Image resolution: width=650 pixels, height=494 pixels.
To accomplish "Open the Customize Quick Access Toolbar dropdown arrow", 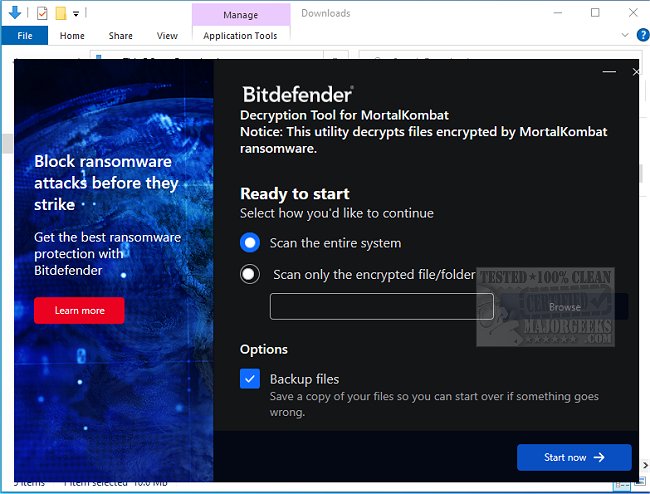I will tap(76, 14).
